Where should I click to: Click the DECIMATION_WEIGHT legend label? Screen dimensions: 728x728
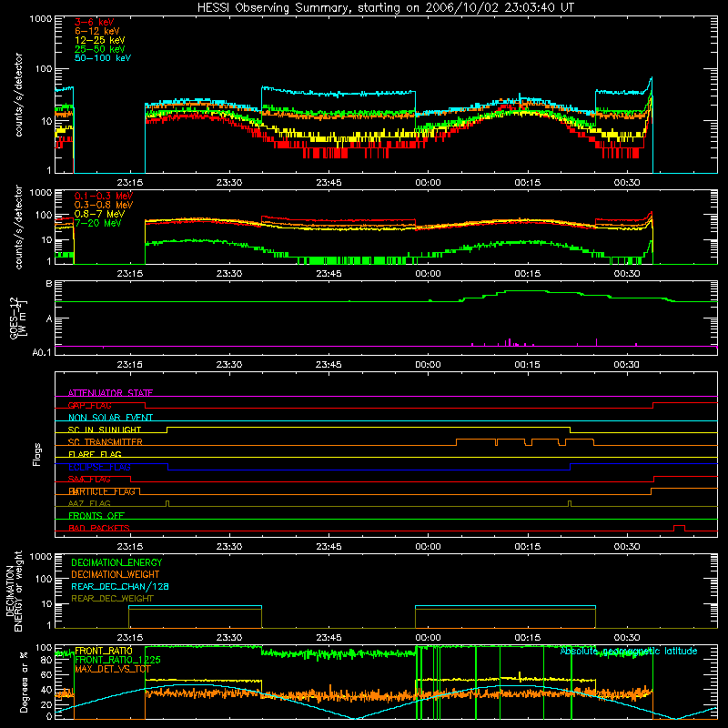[116, 574]
